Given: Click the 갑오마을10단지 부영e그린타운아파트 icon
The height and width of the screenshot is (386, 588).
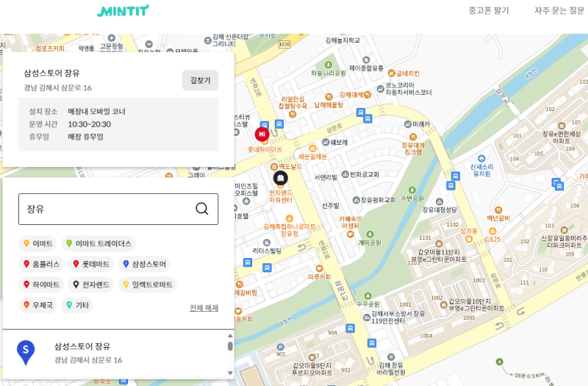Looking at the screenshot, I should point(444,304).
